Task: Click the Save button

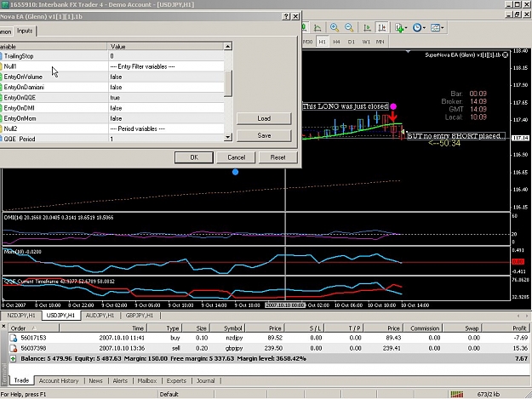Action: pyautogui.click(x=264, y=135)
